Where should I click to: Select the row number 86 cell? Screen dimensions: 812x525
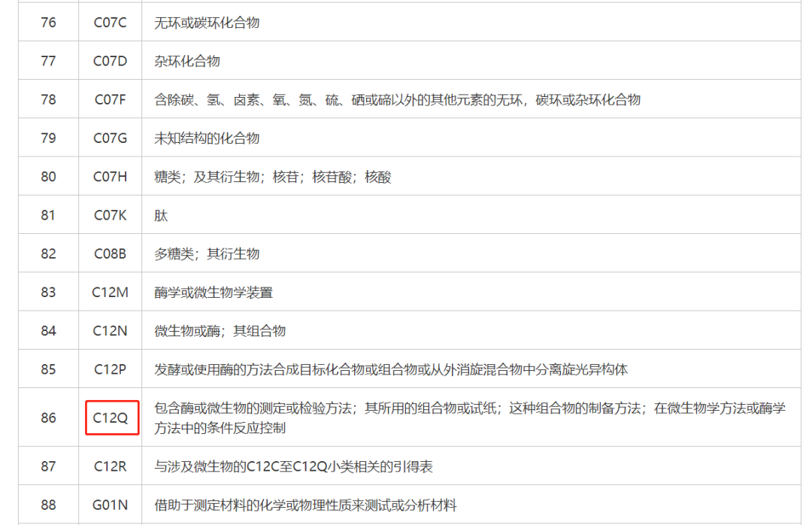click(x=48, y=417)
